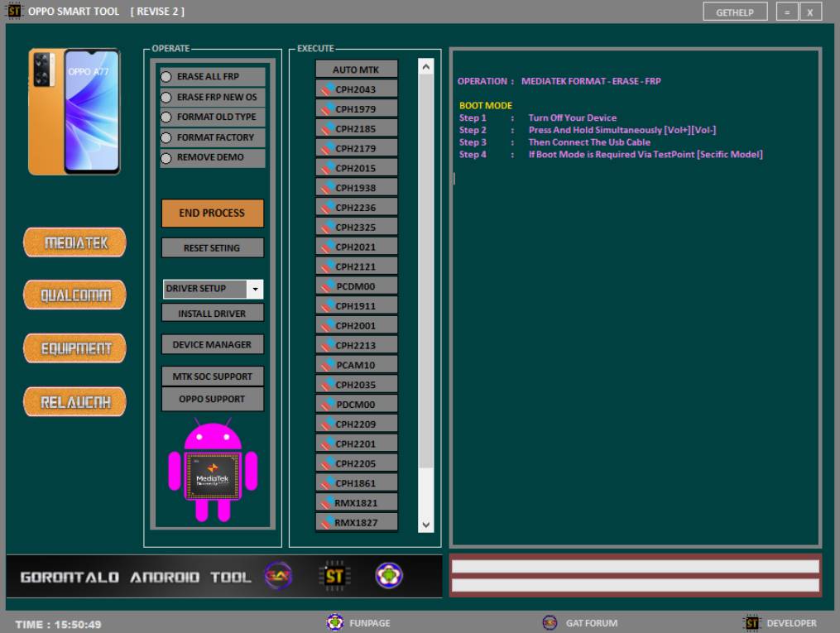Click the INSTALL DRIVER button

coord(212,314)
